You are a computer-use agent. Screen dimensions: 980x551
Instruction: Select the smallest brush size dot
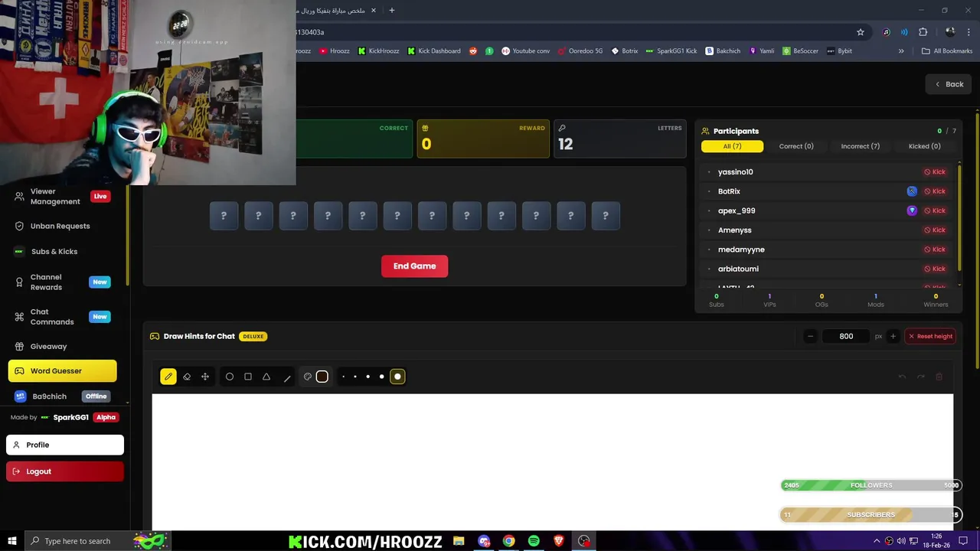pos(343,377)
